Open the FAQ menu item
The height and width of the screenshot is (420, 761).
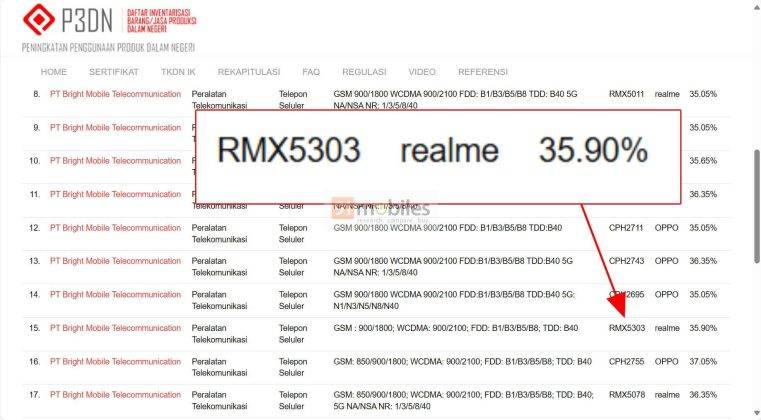[311, 72]
